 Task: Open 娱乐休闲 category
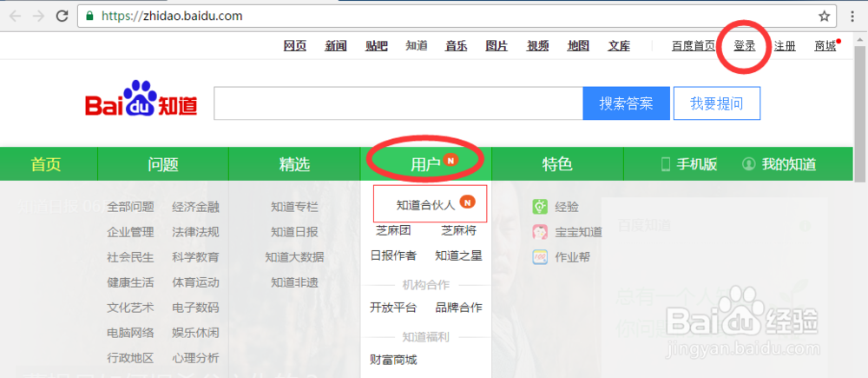point(195,333)
